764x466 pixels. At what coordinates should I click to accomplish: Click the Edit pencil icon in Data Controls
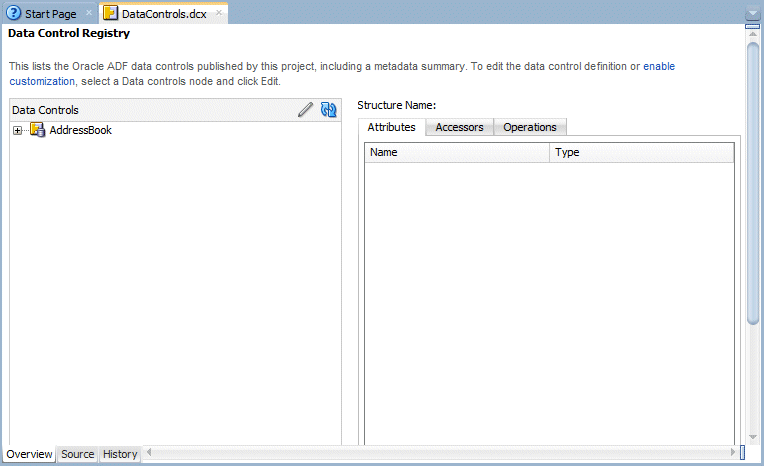tap(306, 110)
